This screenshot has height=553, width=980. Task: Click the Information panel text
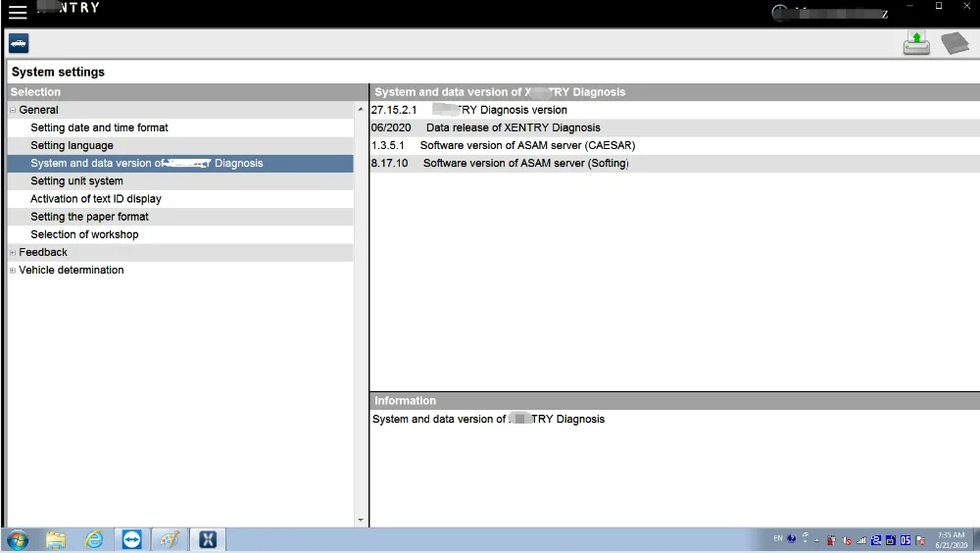coord(488,419)
